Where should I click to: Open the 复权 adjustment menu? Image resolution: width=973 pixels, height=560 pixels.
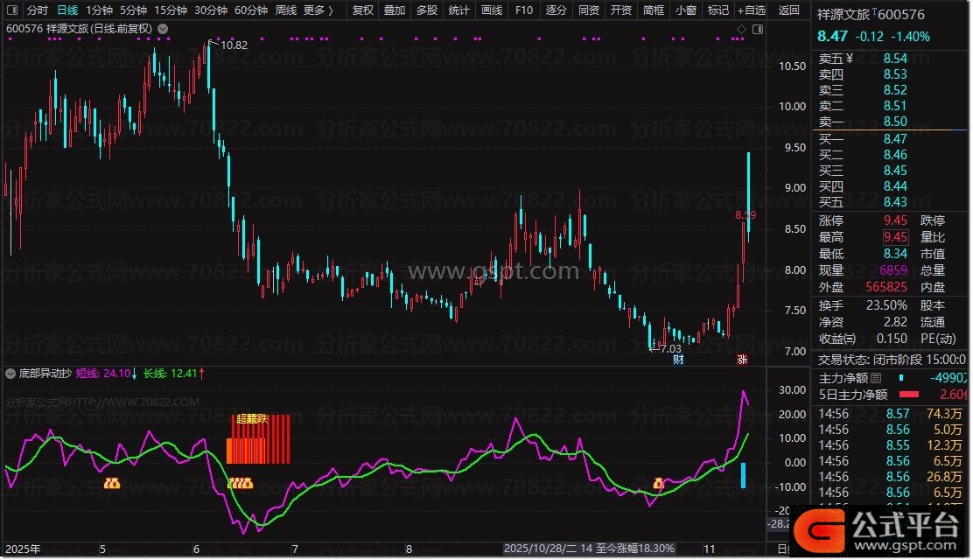pos(362,10)
